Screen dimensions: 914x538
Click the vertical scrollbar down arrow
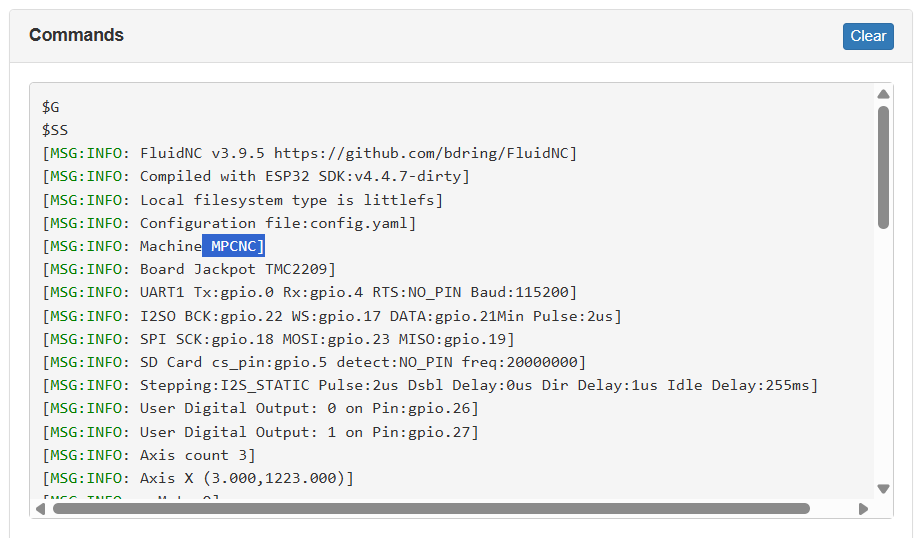coord(883,488)
